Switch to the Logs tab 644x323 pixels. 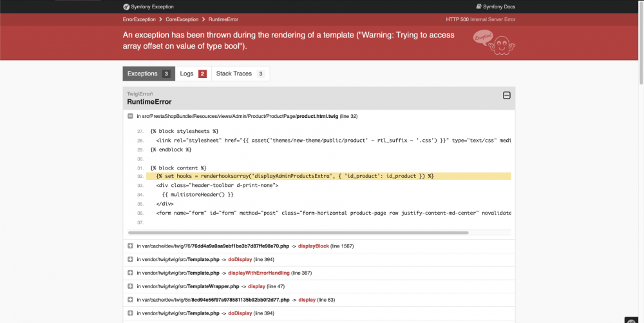tap(193, 73)
